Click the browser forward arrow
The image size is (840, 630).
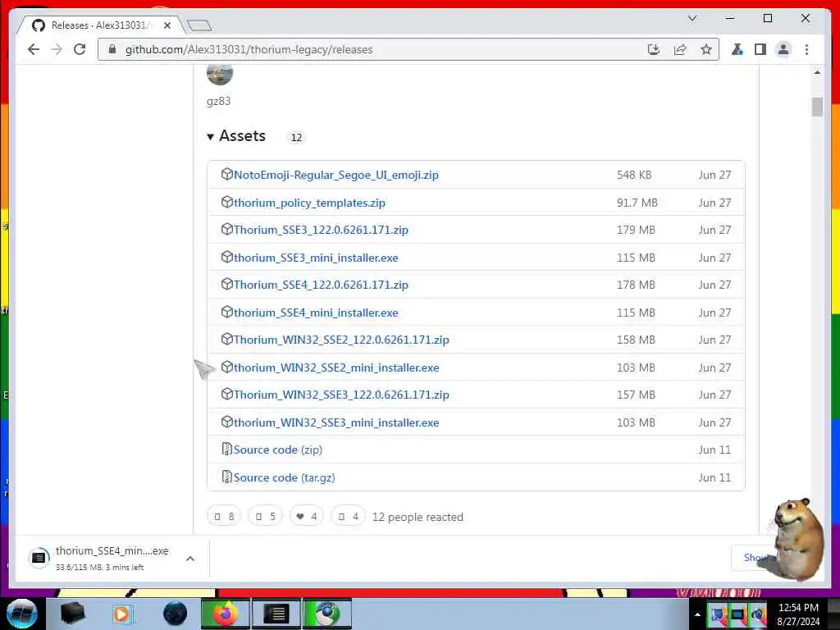point(57,49)
